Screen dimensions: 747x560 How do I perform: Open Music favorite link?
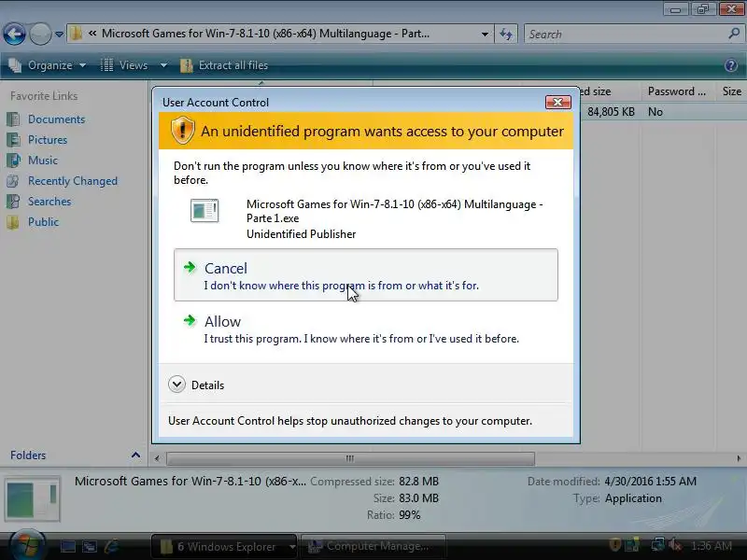coord(42,160)
